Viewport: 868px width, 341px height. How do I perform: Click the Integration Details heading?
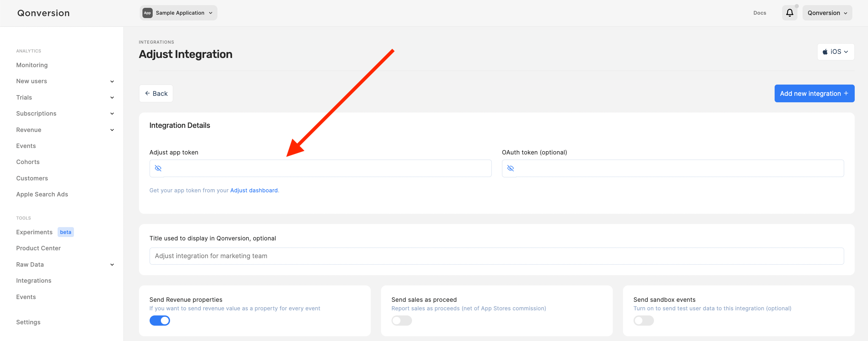coord(180,125)
